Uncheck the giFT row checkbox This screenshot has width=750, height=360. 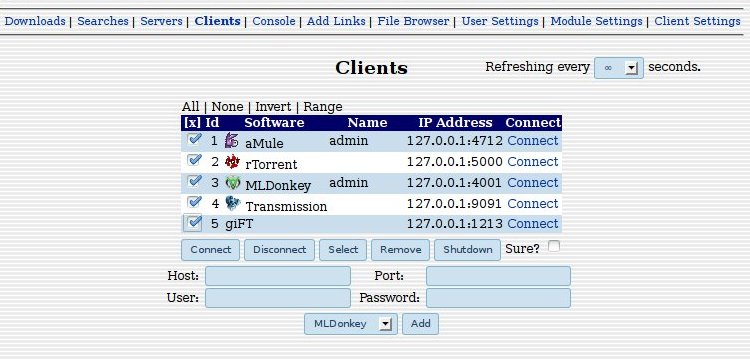coord(193,223)
